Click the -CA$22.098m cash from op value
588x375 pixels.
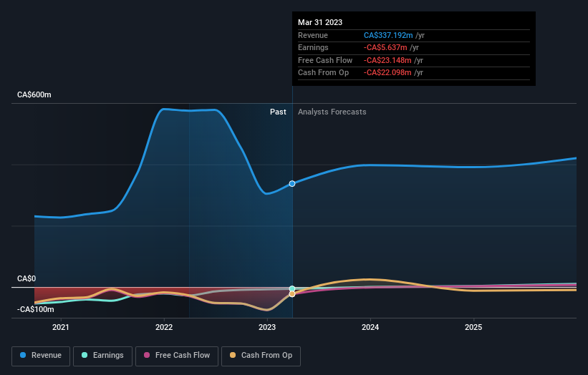[387, 73]
